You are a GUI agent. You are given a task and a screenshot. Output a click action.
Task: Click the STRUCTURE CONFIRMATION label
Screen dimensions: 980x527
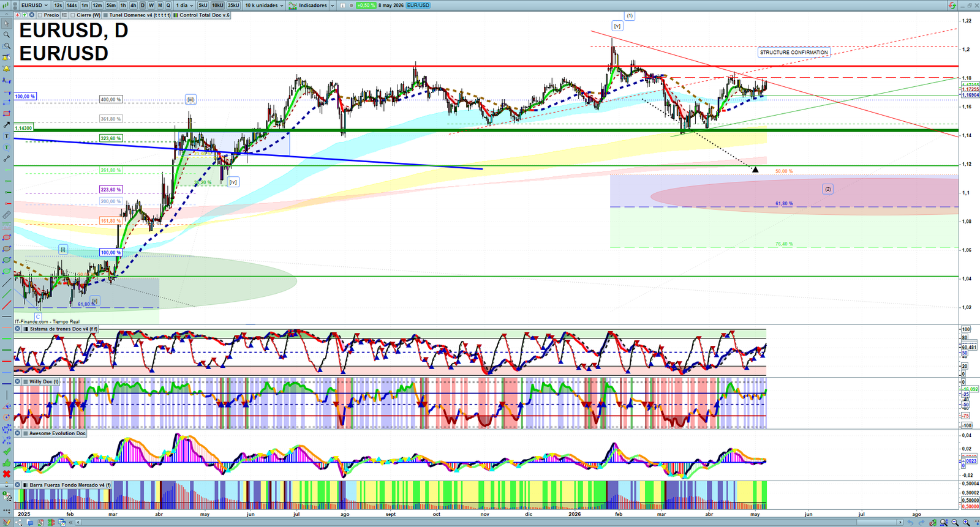pyautogui.click(x=794, y=53)
